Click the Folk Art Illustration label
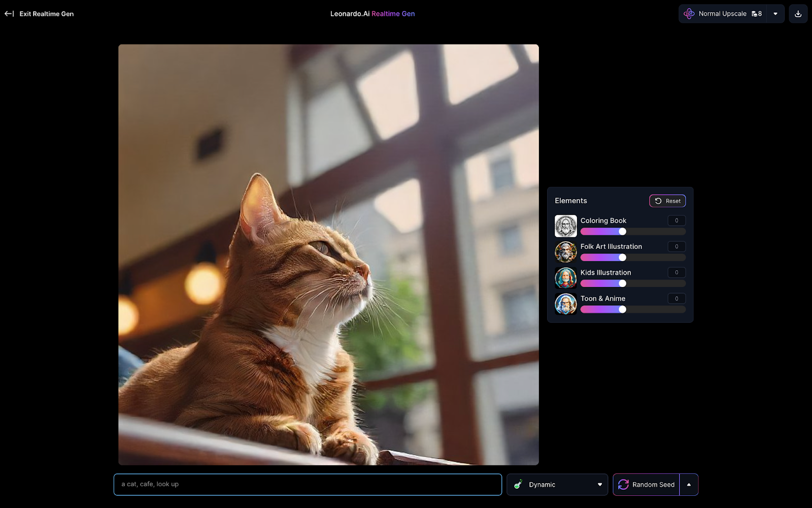Viewport: 812px width, 508px height. click(x=611, y=246)
